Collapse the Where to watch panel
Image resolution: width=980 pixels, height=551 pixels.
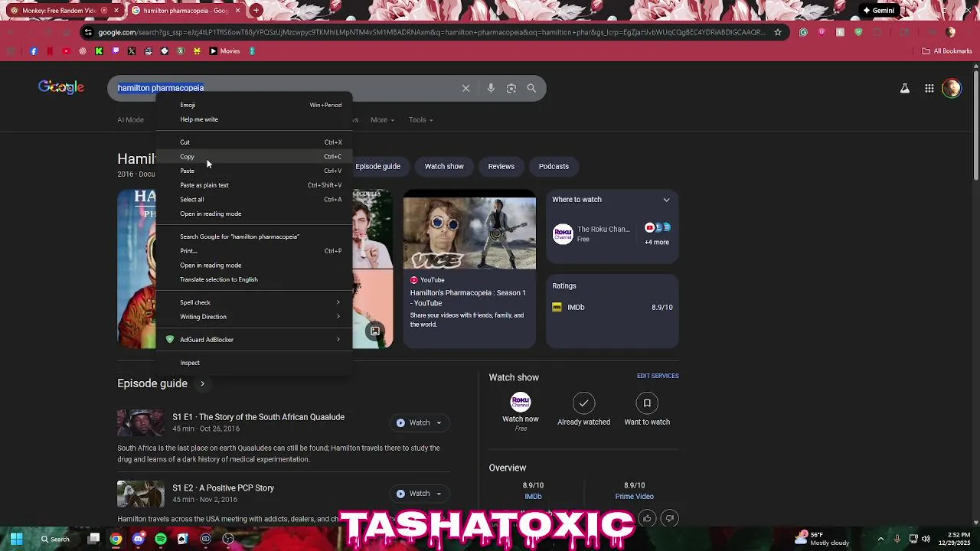(x=666, y=200)
